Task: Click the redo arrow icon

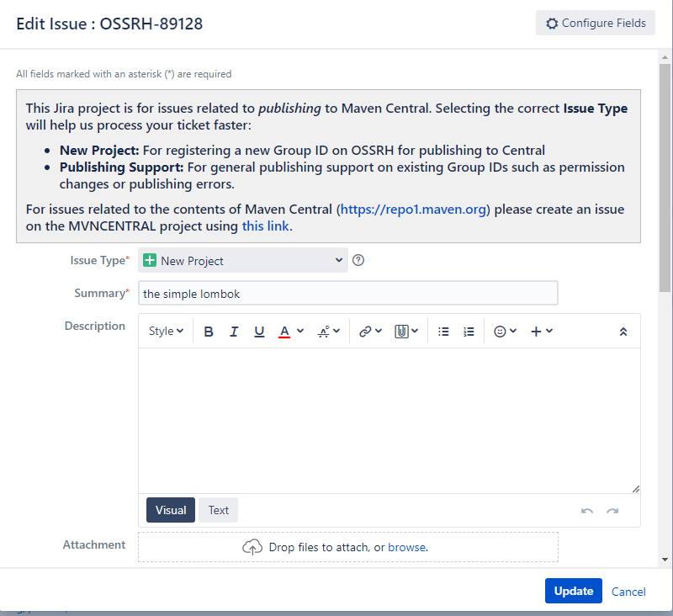Action: 612,511
